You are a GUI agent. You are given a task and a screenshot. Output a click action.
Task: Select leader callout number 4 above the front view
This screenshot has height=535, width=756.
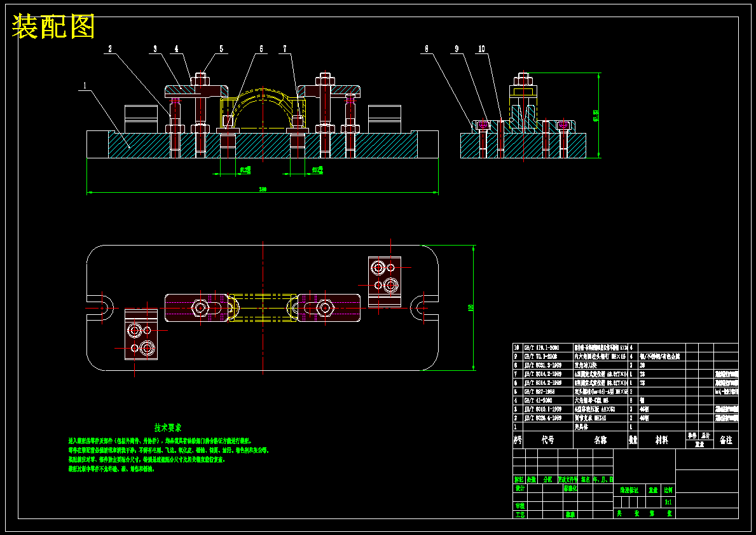176,49
